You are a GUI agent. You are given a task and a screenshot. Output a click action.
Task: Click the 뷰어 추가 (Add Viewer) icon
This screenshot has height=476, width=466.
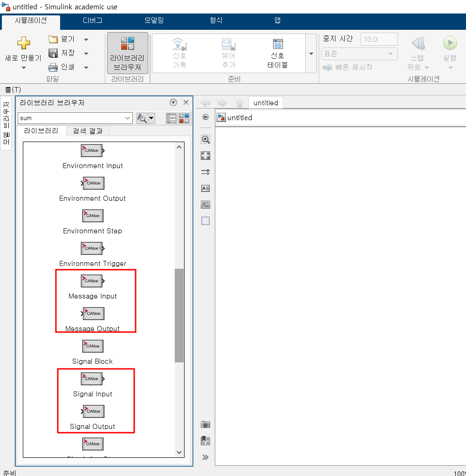[x=228, y=44]
